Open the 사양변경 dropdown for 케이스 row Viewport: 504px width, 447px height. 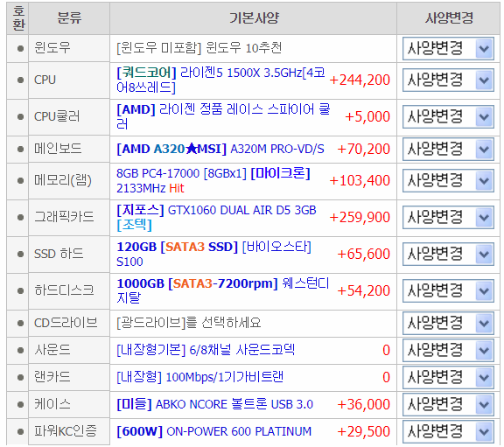[x=448, y=405]
